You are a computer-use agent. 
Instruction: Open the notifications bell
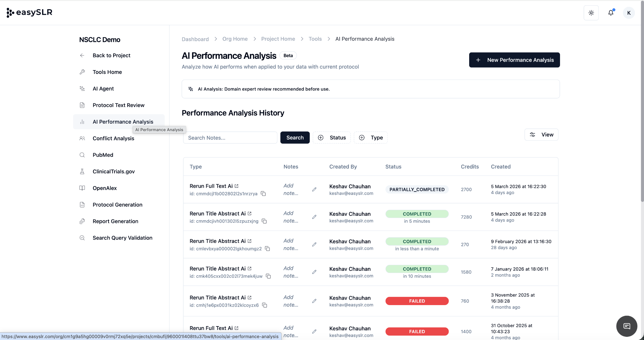coord(611,13)
